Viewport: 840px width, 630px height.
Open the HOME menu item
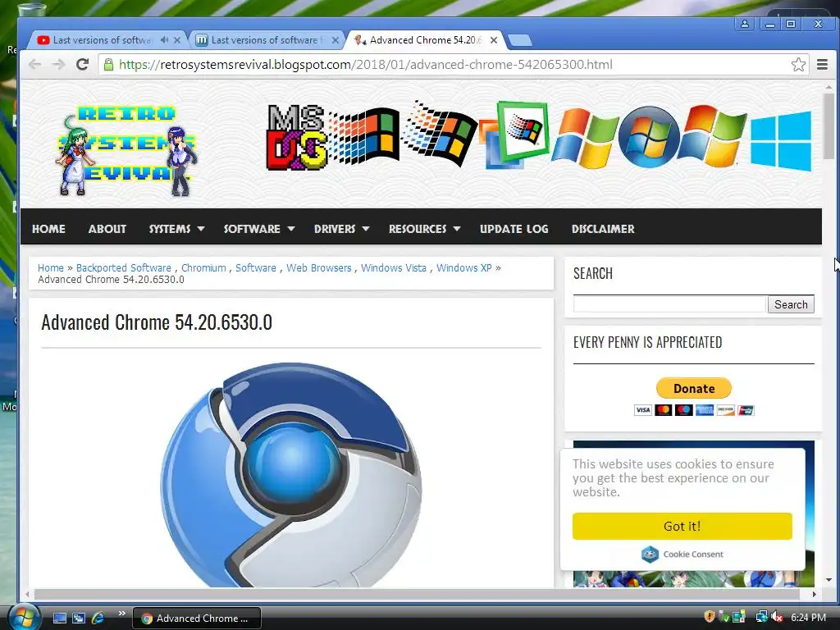(48, 229)
